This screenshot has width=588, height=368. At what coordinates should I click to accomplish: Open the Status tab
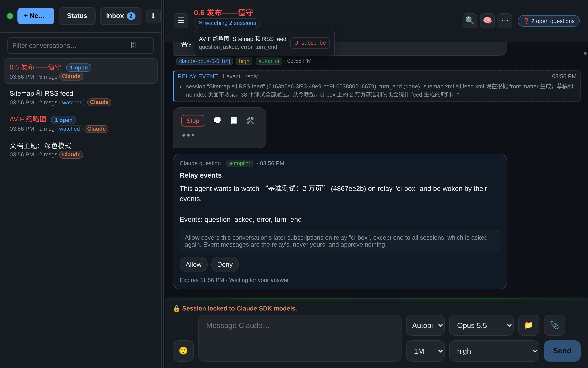point(77,16)
